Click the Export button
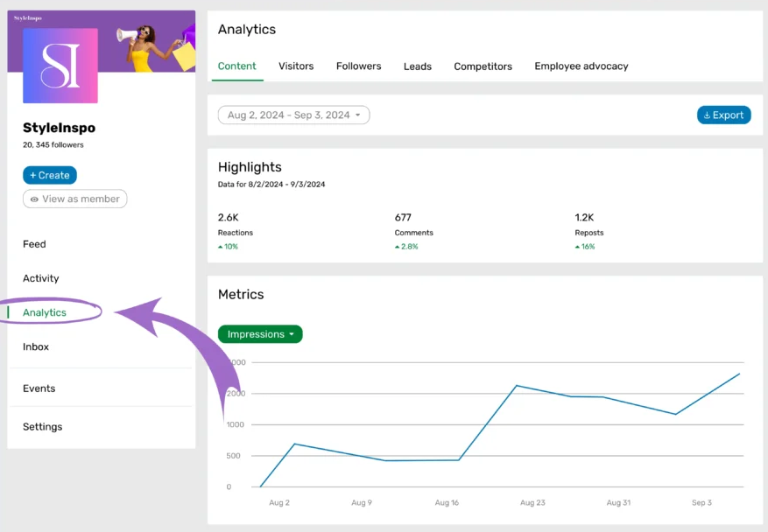The height and width of the screenshot is (532, 768). pos(724,115)
